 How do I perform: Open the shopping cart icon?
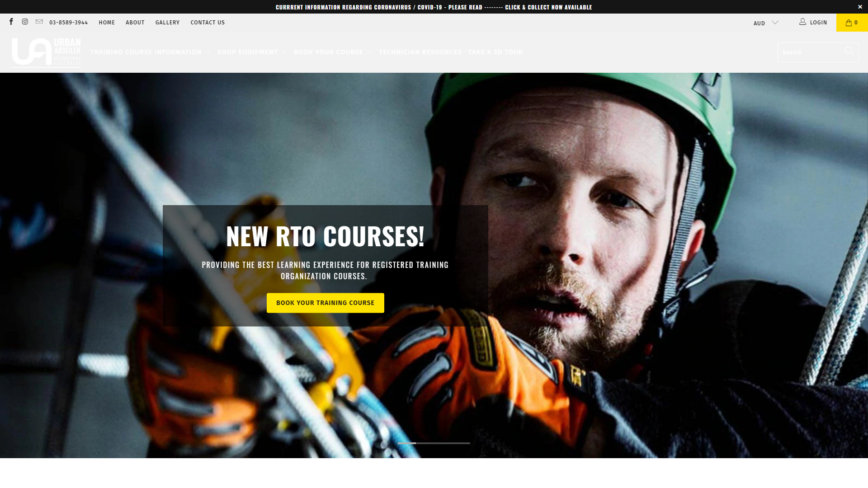click(852, 22)
